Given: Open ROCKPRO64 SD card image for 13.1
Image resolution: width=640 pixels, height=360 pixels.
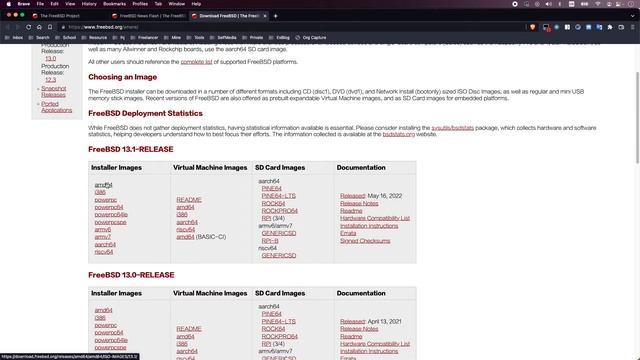Looking at the screenshot, I should click(x=280, y=211).
